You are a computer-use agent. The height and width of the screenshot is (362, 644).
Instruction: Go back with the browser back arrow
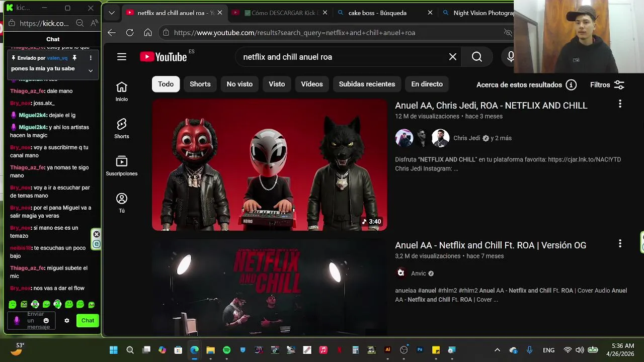[112, 33]
